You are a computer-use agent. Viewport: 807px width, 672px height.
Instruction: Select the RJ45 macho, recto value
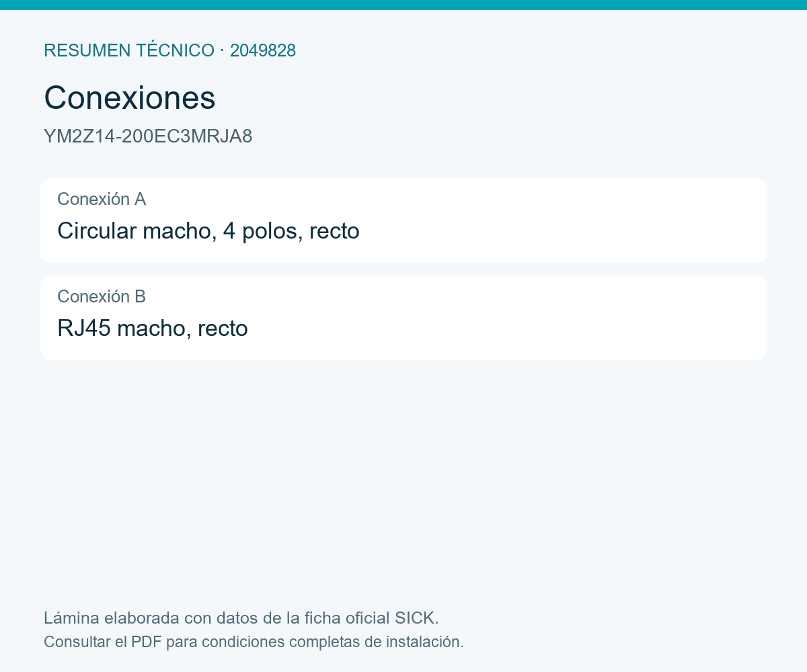(153, 329)
